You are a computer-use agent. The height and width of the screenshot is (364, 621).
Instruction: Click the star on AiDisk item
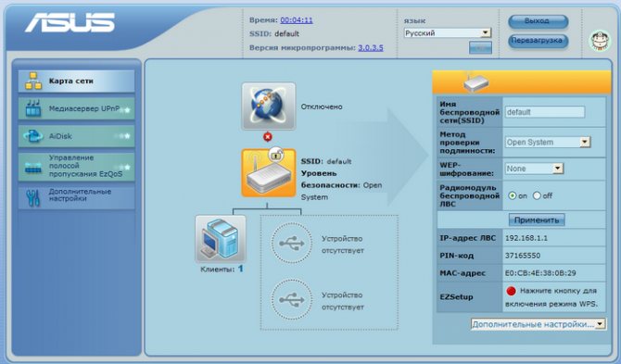coord(127,136)
